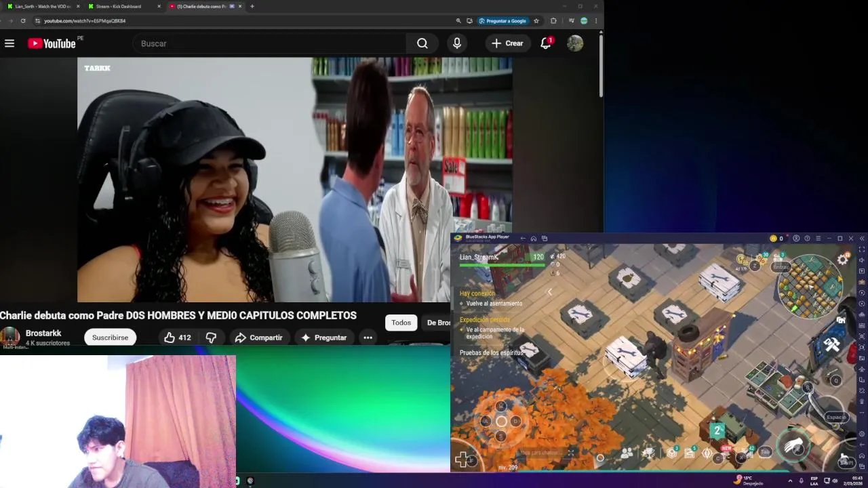This screenshot has height=488, width=868.
Task: Open the Brostarkk channel name link
Action: (43, 333)
